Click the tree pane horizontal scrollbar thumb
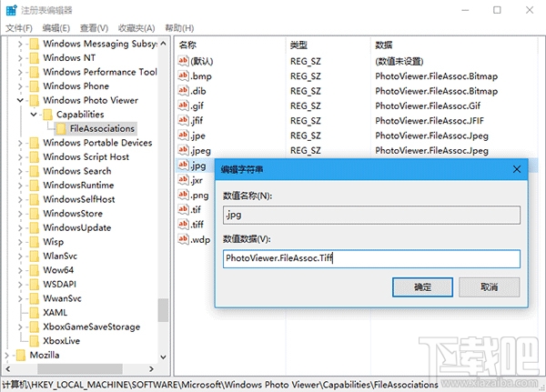Screen dimensions: 546x392 pos(80,368)
